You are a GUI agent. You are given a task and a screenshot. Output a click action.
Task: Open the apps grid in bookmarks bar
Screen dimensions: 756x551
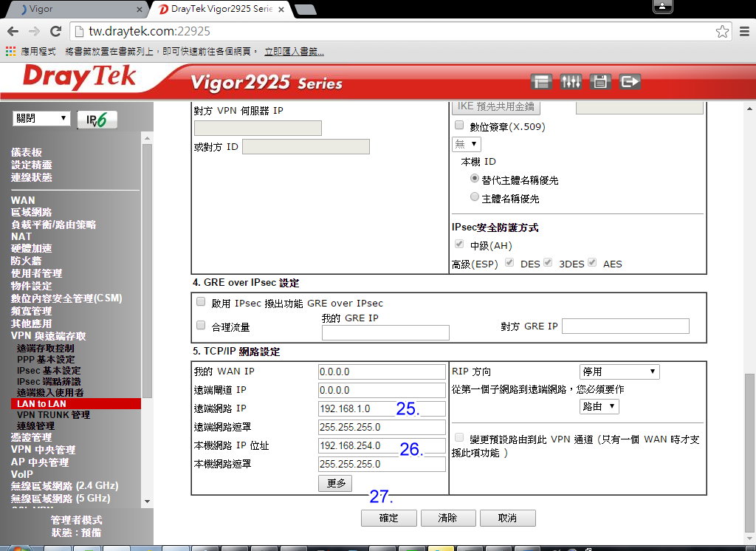click(10, 51)
